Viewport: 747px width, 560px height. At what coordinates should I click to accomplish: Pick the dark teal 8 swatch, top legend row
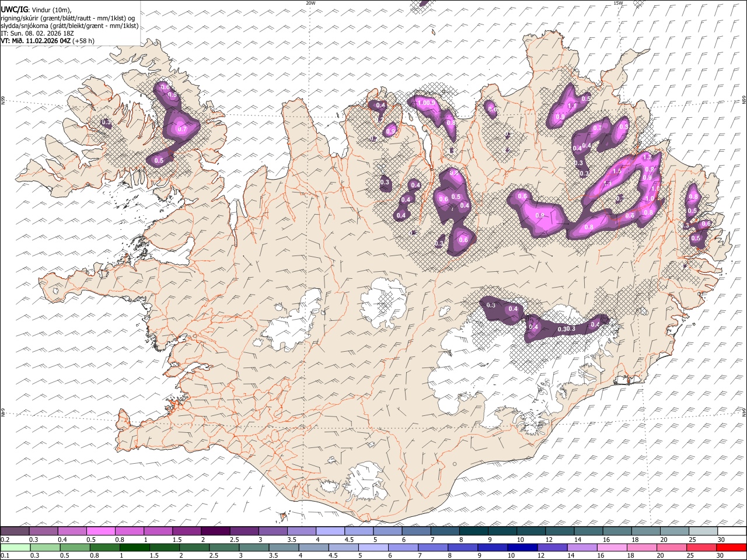point(473,531)
